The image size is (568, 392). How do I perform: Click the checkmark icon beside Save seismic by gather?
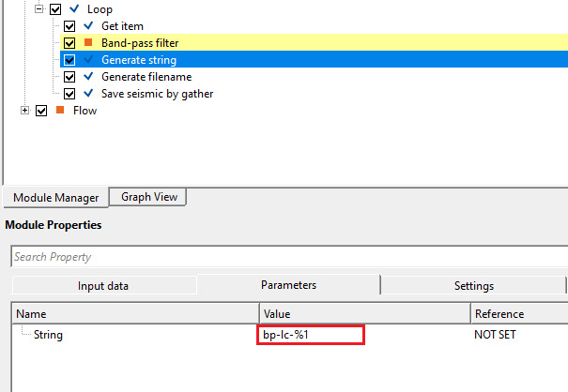click(x=88, y=94)
